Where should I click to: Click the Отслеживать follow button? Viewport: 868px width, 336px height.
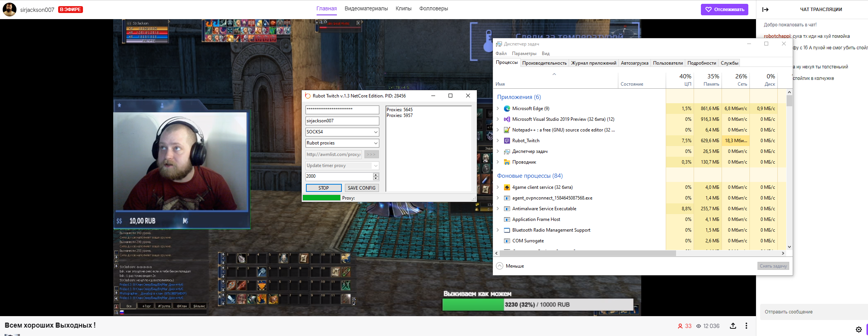point(724,10)
